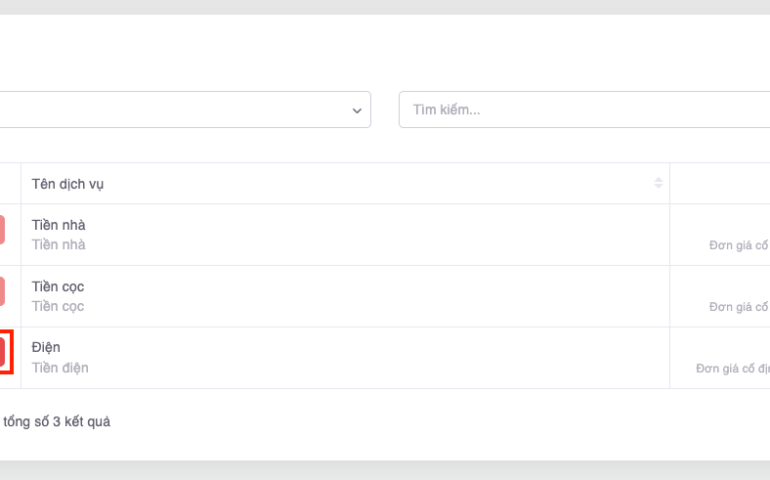This screenshot has width=770, height=480.
Task: Open the filter dropdown chevron
Action: click(357, 110)
